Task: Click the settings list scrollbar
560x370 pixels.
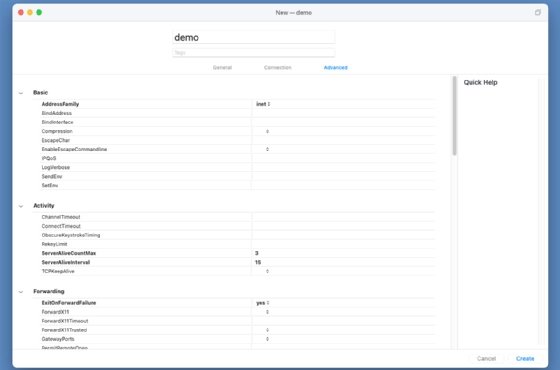Action: coord(454,116)
